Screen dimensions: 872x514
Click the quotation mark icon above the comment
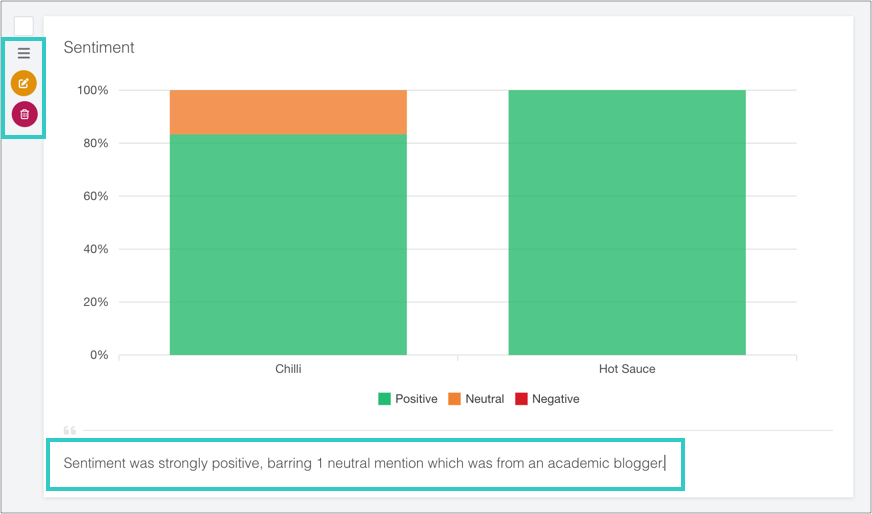(x=70, y=430)
